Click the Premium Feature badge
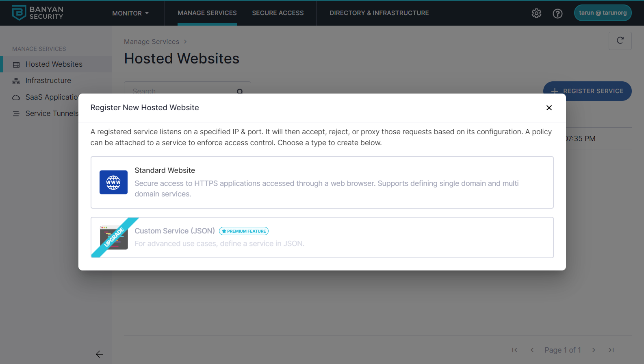Image resolution: width=644 pixels, height=364 pixels. click(244, 231)
